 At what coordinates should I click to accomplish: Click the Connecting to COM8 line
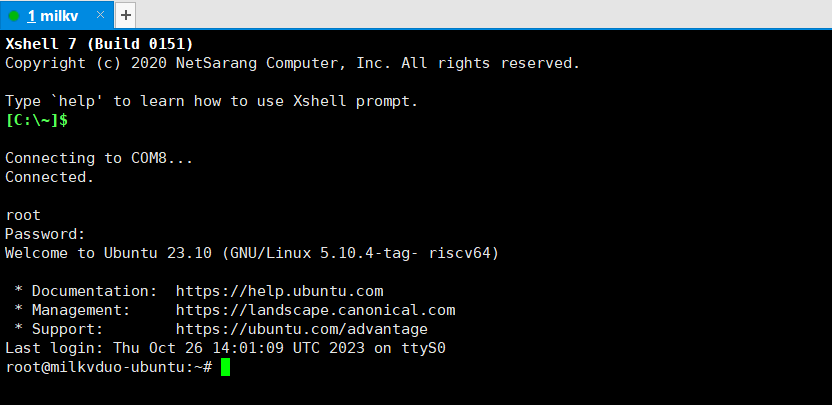click(99, 158)
